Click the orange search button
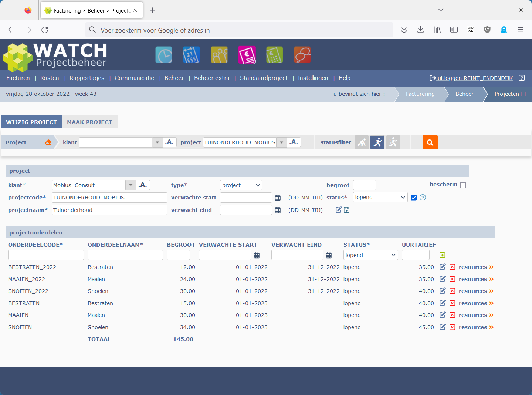 430,142
